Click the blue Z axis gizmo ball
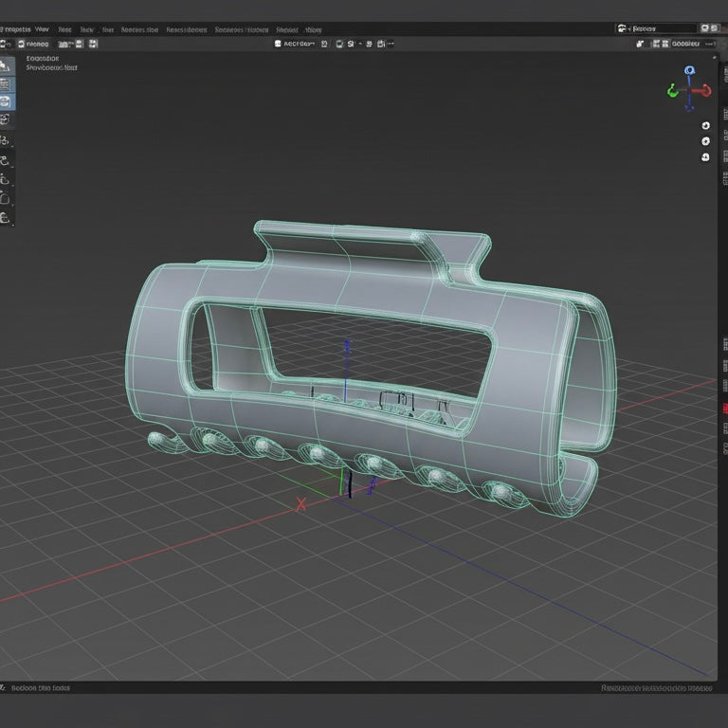This screenshot has height=728, width=728. click(x=689, y=70)
